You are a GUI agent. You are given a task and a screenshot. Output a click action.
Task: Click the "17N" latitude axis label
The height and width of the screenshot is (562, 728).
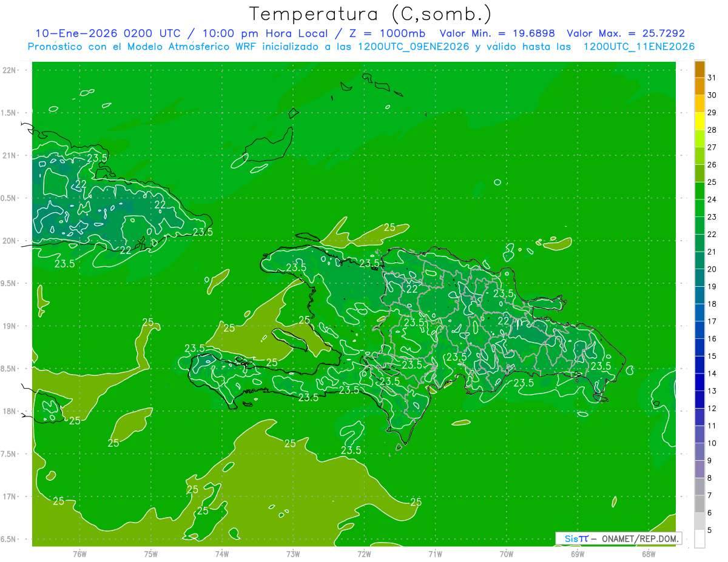[x=10, y=497]
